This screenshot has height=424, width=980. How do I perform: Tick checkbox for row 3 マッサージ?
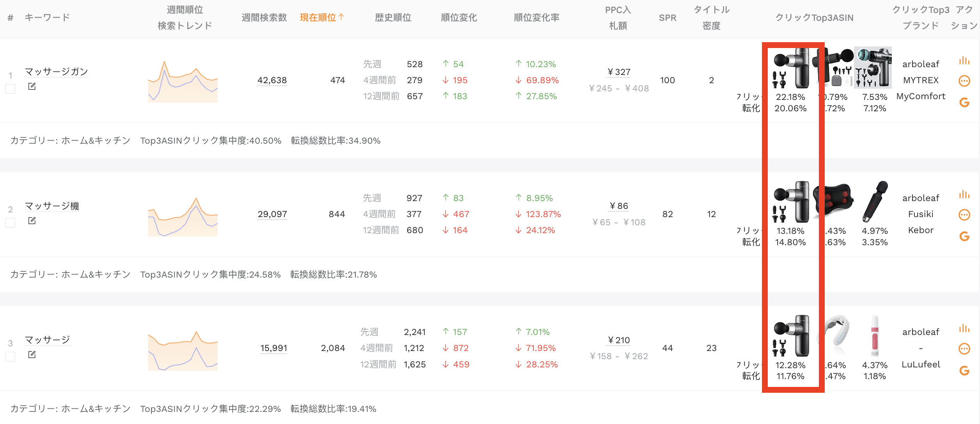pos(11,357)
